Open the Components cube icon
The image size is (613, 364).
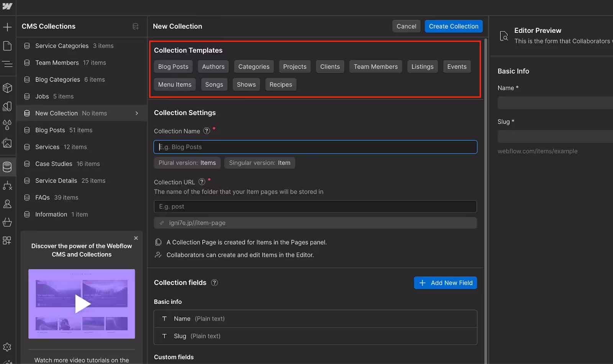pyautogui.click(x=7, y=88)
